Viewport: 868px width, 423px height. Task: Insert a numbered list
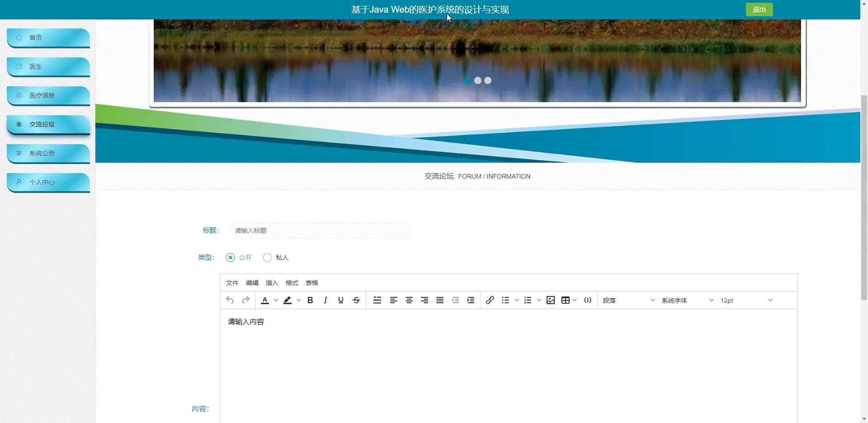(x=528, y=300)
